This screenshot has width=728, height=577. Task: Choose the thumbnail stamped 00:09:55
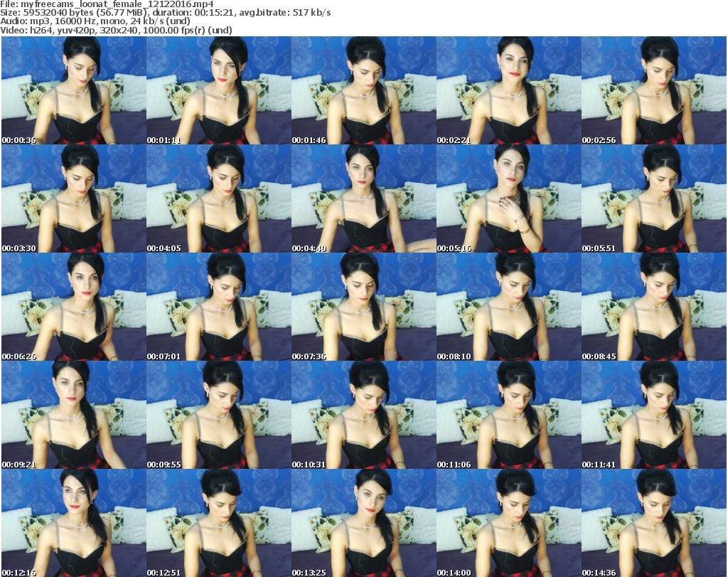click(219, 415)
